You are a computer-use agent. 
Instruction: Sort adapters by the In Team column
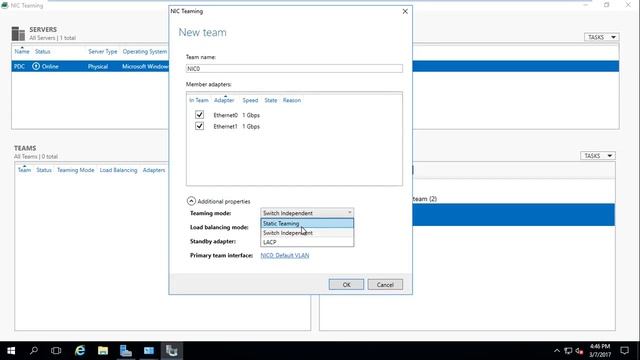pos(199,100)
